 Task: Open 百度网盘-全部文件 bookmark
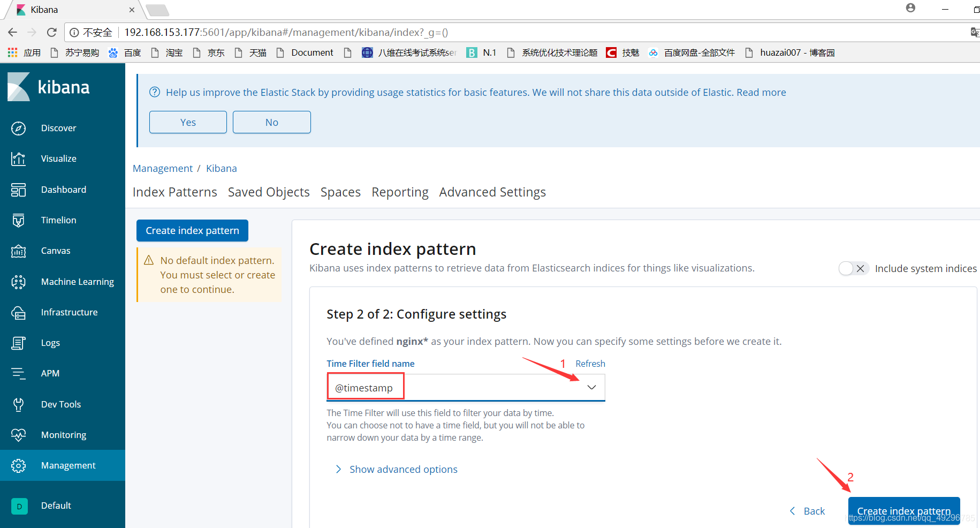692,52
